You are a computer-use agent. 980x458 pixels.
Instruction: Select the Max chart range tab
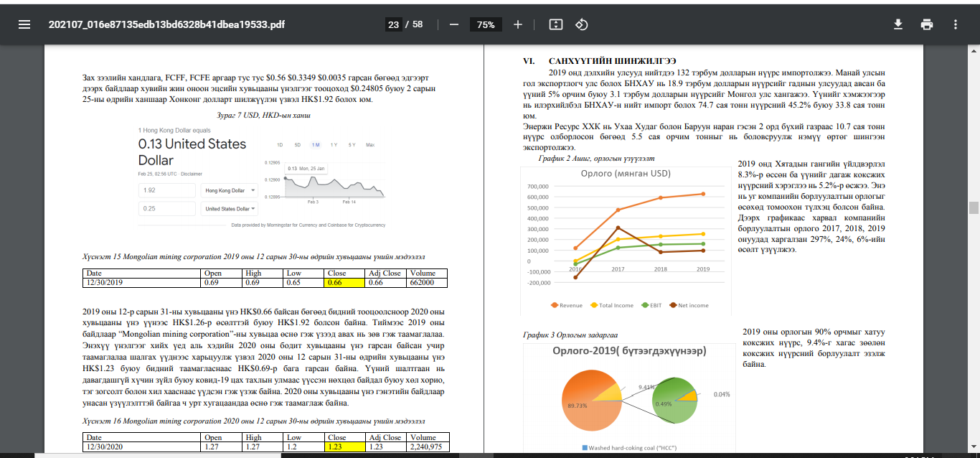pos(369,145)
